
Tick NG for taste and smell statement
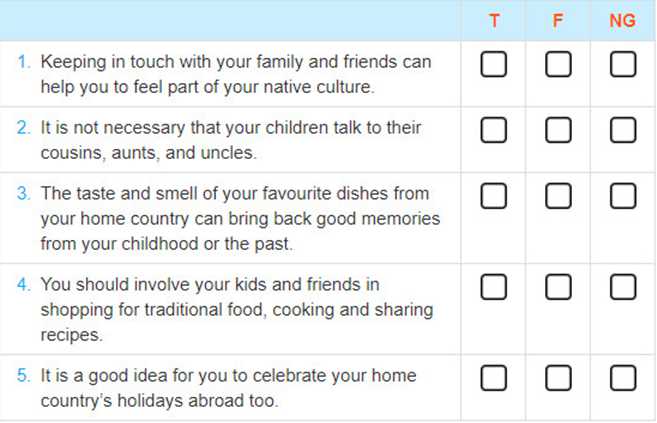click(x=623, y=196)
